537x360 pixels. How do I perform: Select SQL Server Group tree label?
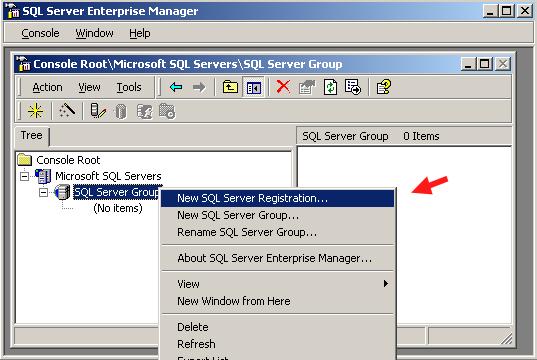117,192
